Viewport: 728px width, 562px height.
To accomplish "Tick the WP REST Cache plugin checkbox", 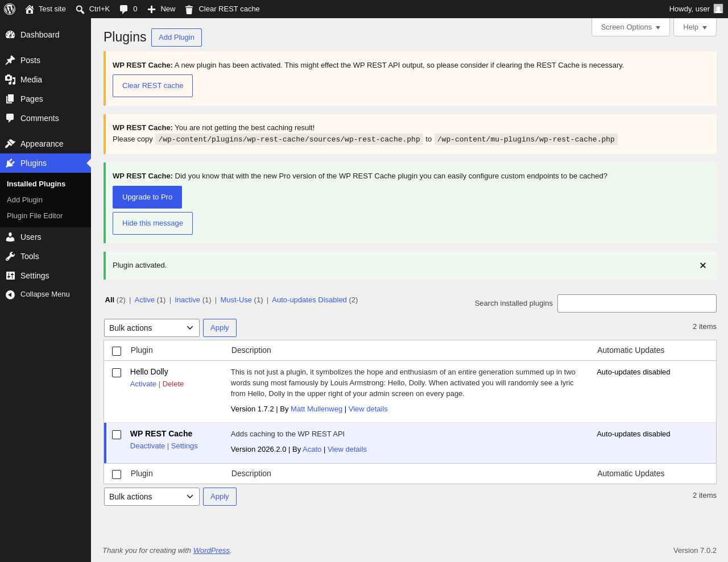I will pos(117,435).
